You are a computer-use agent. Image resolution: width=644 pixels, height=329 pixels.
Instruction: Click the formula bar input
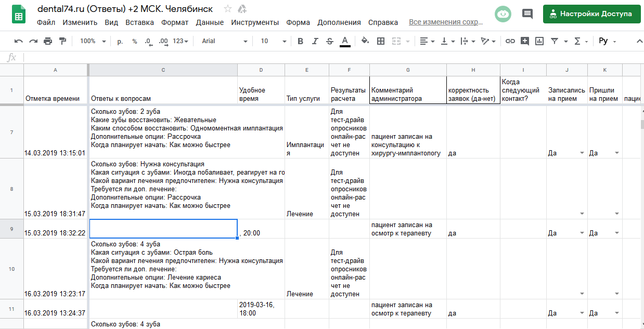[x=333, y=57]
